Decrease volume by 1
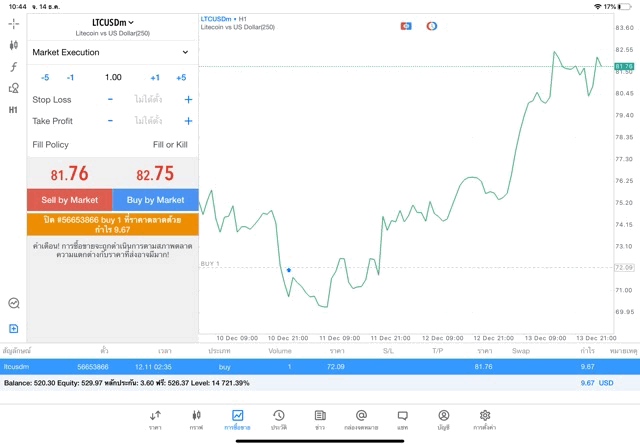Screen dimensions: 640x447 click(70, 78)
